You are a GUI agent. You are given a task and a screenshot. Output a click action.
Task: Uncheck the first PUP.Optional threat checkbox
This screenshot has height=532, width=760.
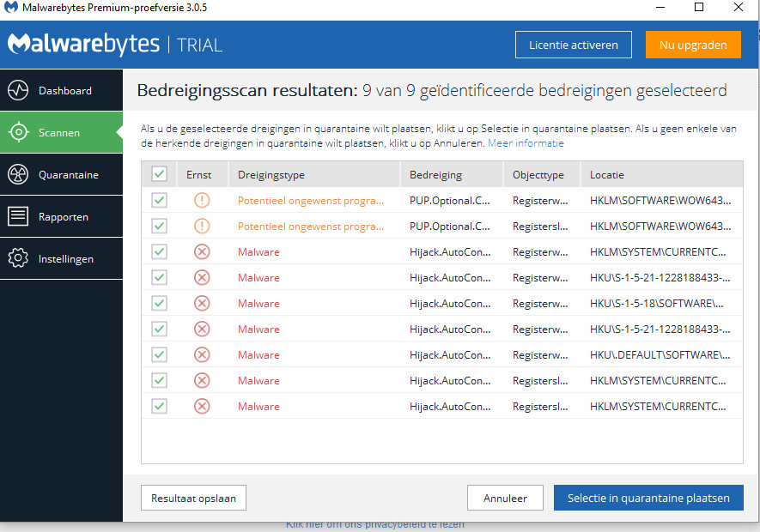[159, 201]
